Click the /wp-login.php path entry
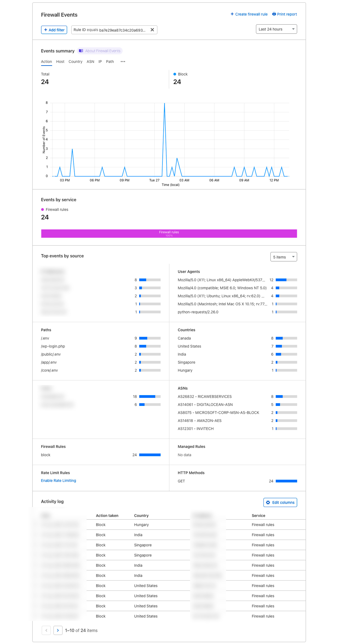Screen dimensions: 338x644 [x=53, y=346]
